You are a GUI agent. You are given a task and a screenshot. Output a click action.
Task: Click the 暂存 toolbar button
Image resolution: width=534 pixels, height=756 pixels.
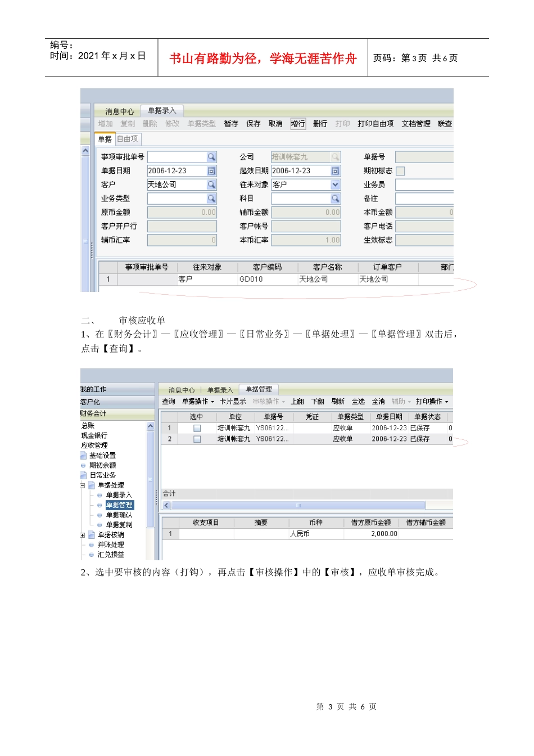click(231, 124)
